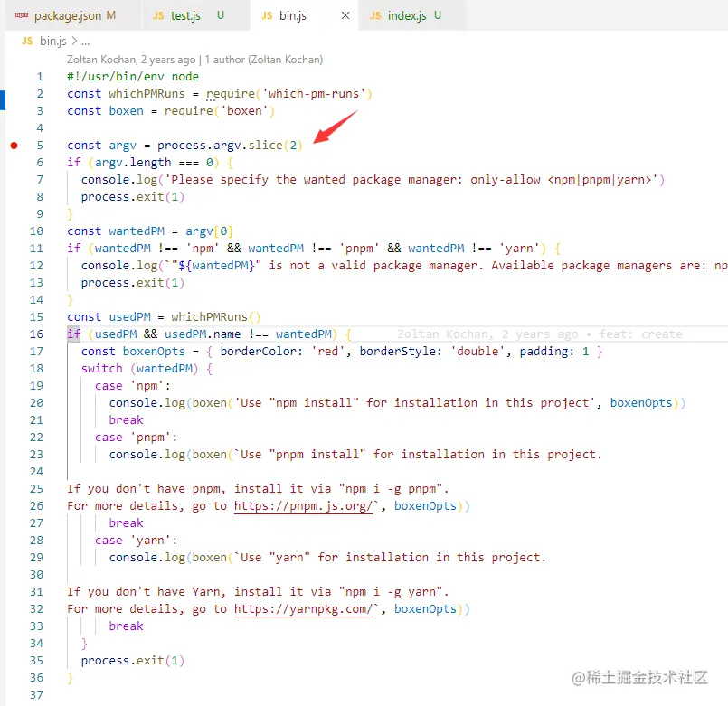The width and height of the screenshot is (728, 706).
Task: Click wantedPM declaration on line 10
Action: click(137, 231)
